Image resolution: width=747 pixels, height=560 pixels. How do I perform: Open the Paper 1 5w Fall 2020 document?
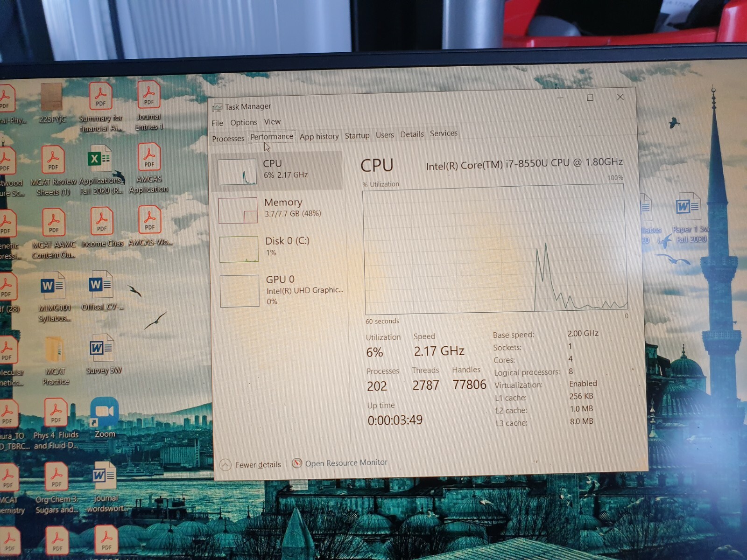pos(690,218)
